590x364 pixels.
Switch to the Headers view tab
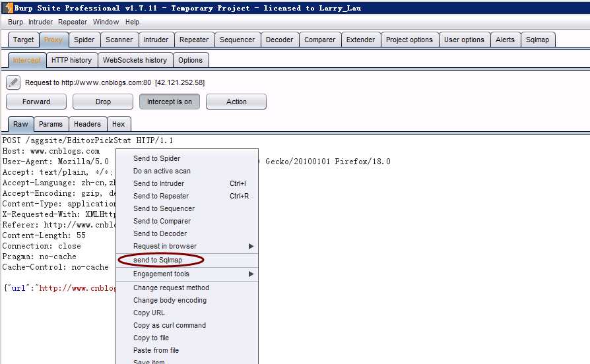click(87, 124)
